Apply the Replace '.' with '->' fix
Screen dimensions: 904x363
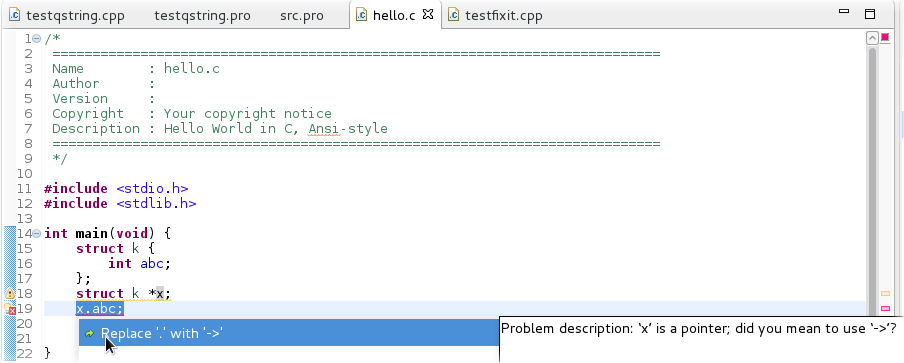[289, 333]
